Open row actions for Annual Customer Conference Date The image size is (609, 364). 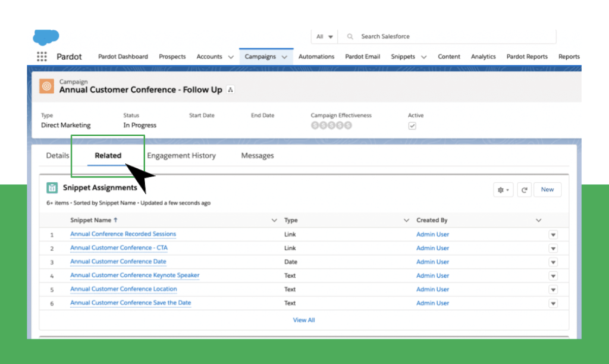point(553,262)
